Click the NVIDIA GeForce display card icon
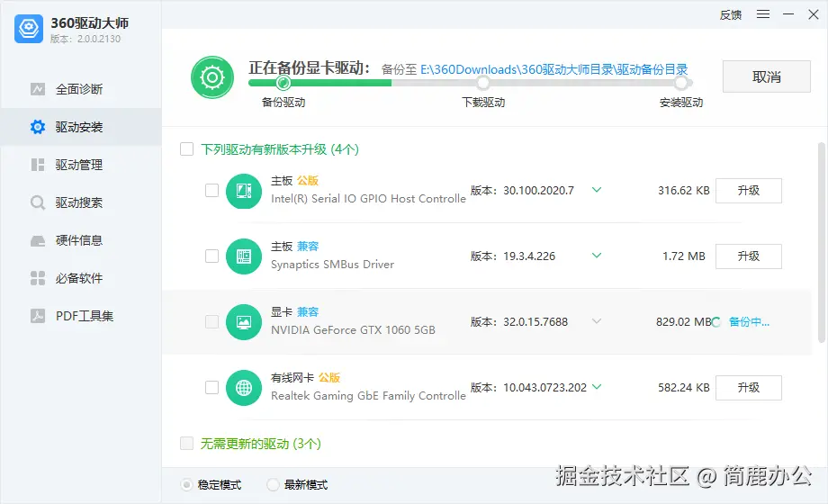 coord(243,322)
